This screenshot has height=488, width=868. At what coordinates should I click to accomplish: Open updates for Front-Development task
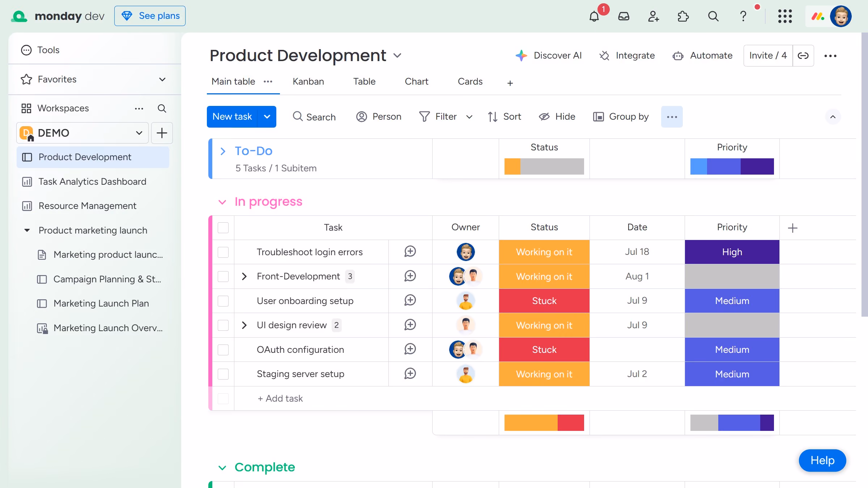(410, 276)
